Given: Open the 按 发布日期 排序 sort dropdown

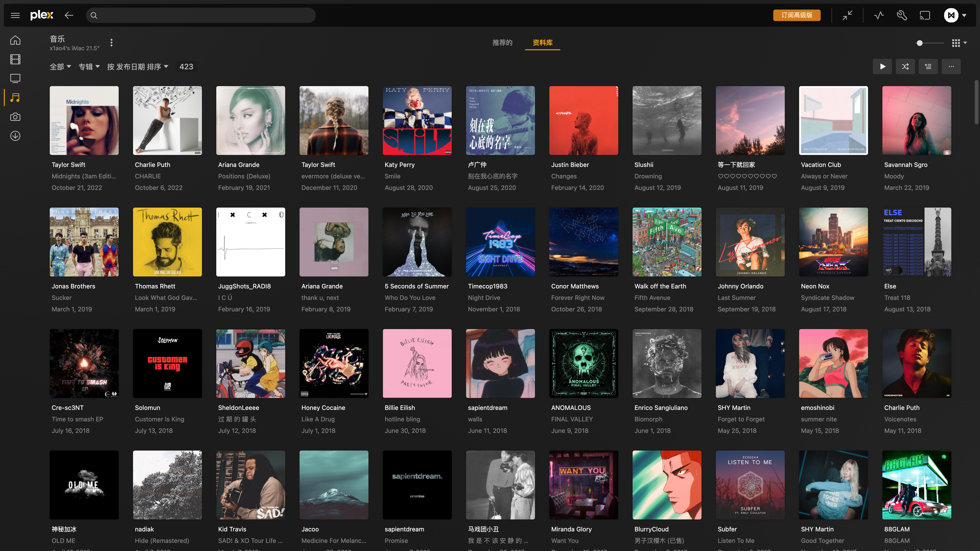Looking at the screenshot, I should click(137, 66).
